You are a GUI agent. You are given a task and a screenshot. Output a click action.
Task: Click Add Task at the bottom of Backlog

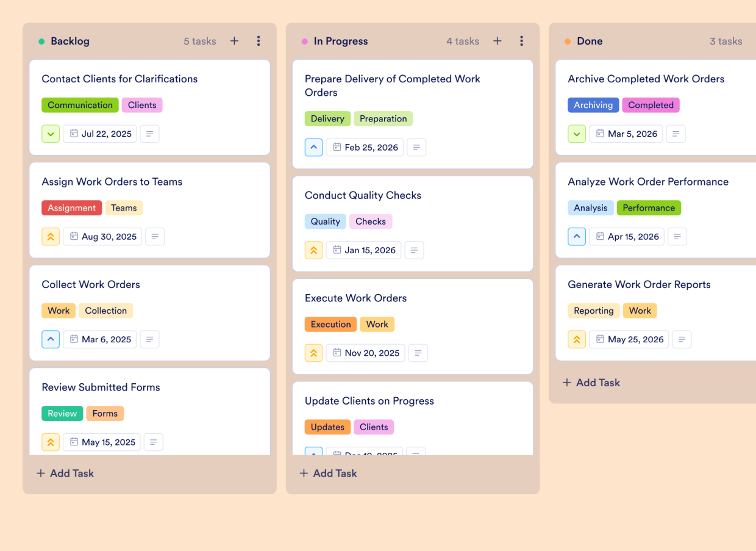65,473
